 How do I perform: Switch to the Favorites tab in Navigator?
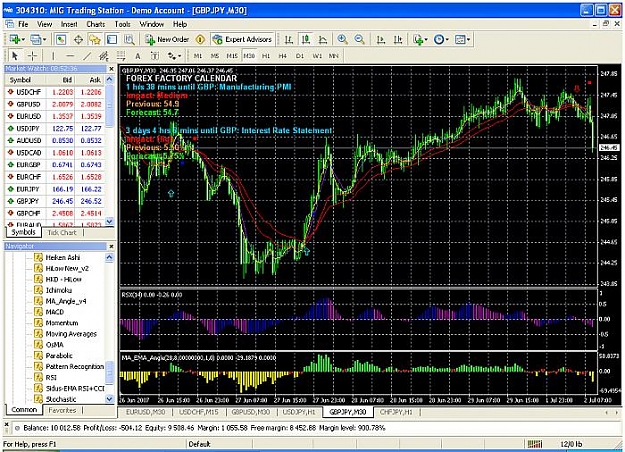click(62, 410)
